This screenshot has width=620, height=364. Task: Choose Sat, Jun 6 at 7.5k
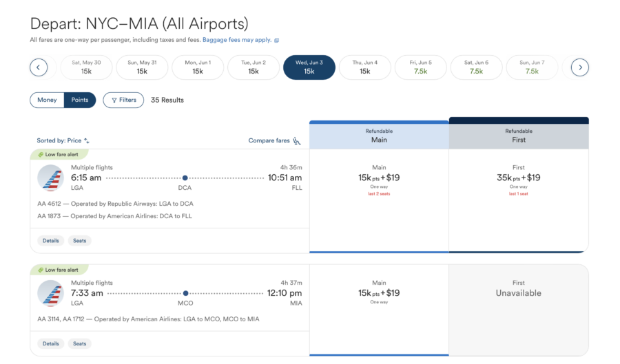click(477, 67)
